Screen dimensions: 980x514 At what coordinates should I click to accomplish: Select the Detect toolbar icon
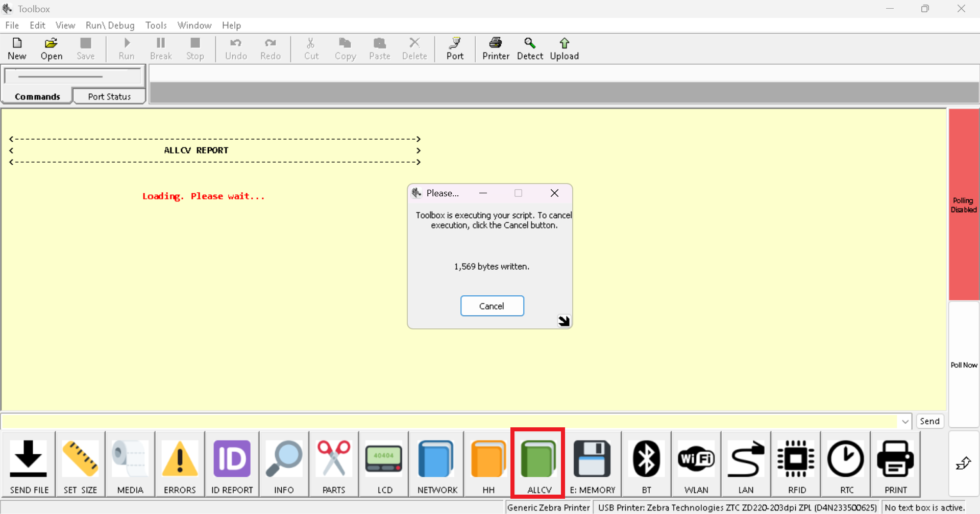(530, 48)
